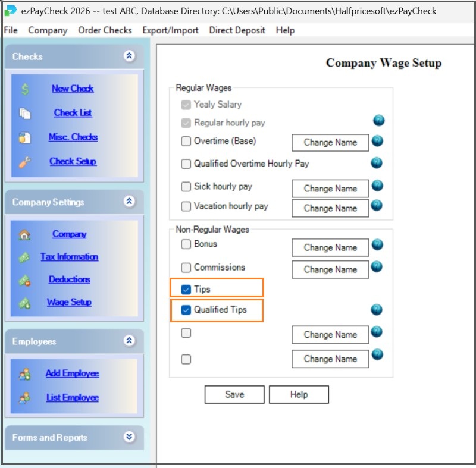Viewport: 476px width, 468px height.
Task: Expand the Forms and Reports panel
Action: [129, 437]
